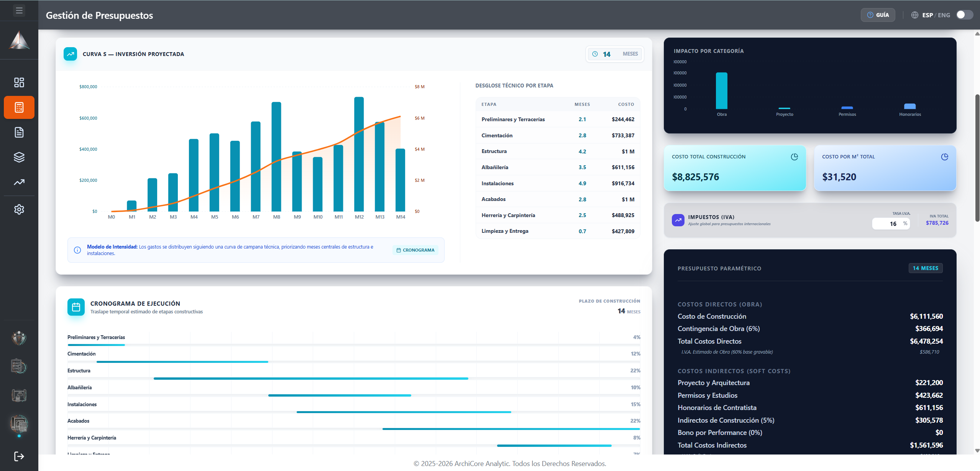Click the CRONOGRAMA button
Viewport: 980px width, 471px height.
(415, 250)
